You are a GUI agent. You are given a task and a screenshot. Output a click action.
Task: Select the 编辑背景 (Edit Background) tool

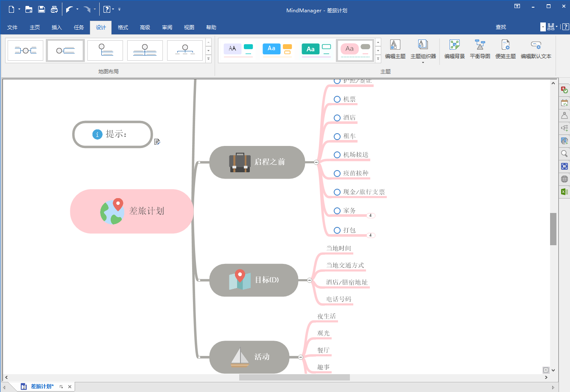454,50
